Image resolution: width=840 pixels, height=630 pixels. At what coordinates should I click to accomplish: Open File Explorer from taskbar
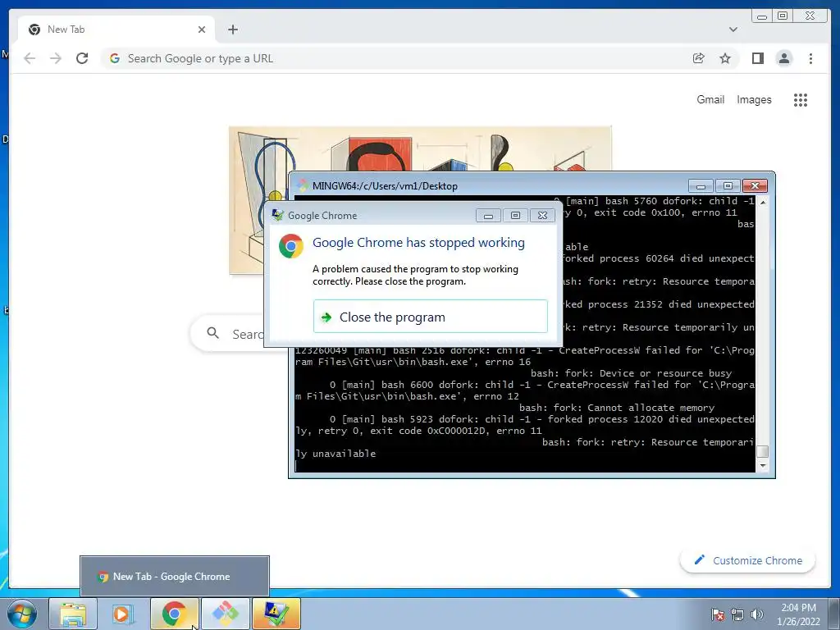(x=73, y=614)
